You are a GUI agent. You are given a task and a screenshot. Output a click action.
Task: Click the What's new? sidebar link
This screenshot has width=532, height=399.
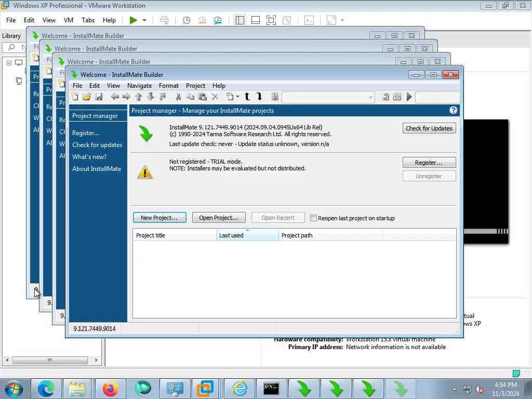click(89, 157)
